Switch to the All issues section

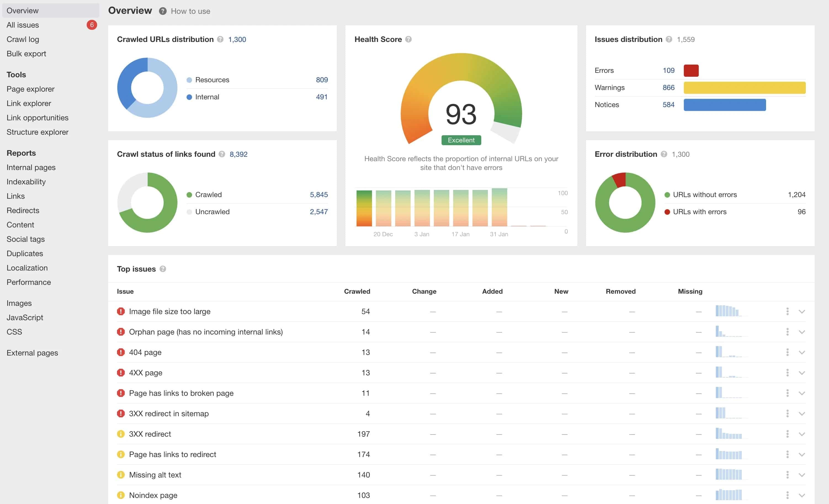click(23, 25)
